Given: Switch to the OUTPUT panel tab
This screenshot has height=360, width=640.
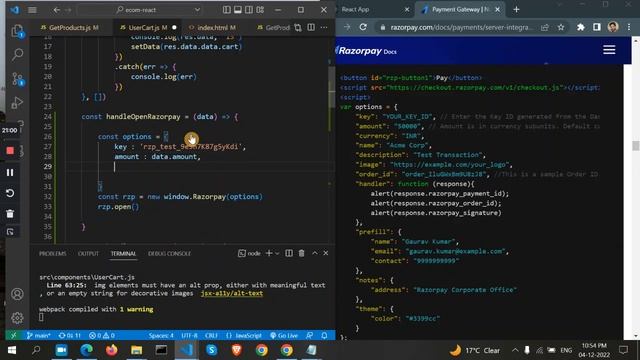Looking at the screenshot, I should [x=88, y=253].
